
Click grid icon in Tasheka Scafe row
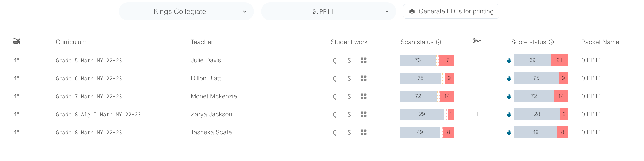[x=364, y=132]
